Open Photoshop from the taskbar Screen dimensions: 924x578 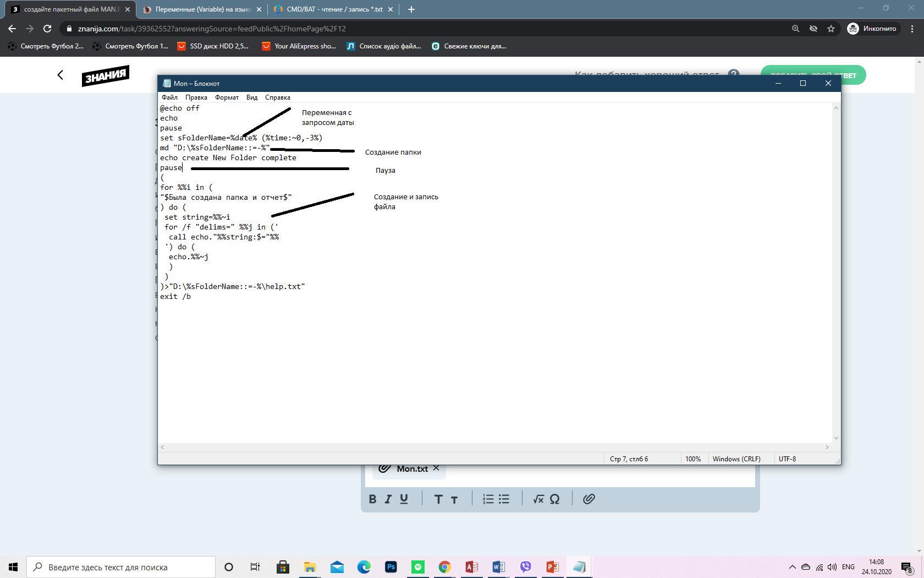tap(391, 567)
